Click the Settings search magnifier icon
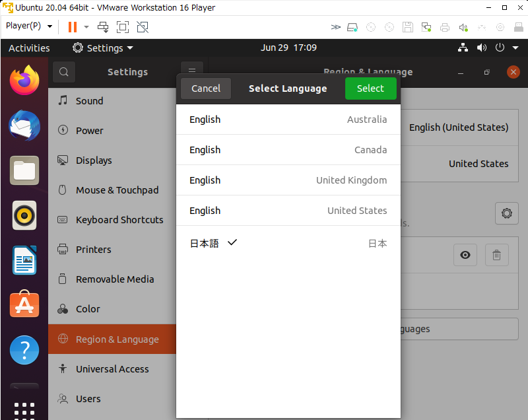 click(x=63, y=72)
